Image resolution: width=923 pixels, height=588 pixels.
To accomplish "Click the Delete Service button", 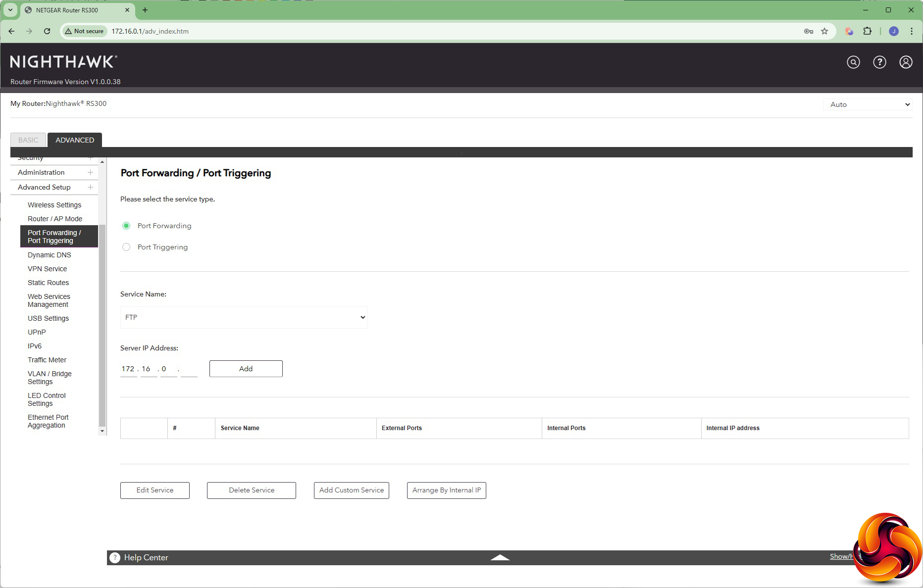I will click(x=252, y=490).
